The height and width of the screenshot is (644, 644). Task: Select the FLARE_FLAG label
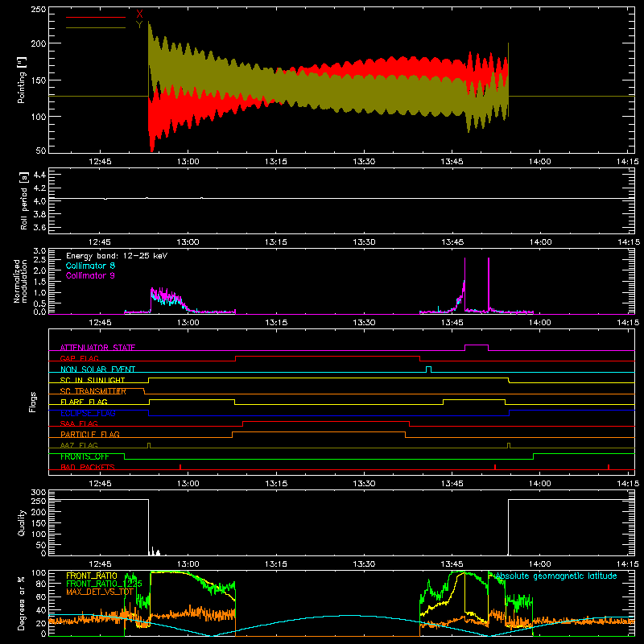(x=84, y=402)
